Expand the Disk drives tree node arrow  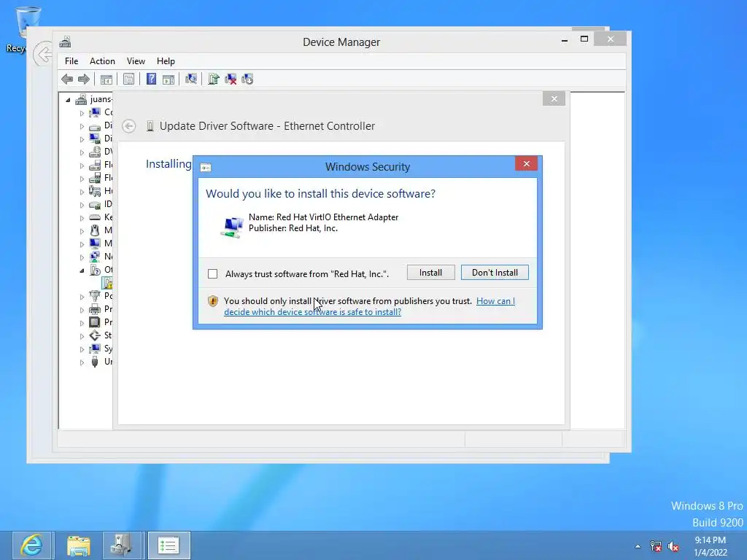tap(82, 127)
